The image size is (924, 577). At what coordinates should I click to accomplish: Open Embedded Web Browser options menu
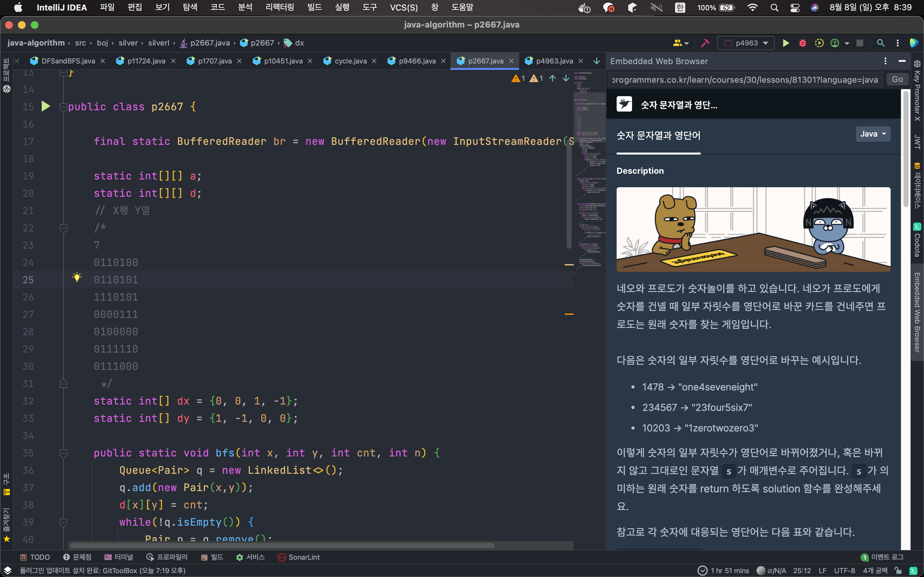tap(885, 61)
